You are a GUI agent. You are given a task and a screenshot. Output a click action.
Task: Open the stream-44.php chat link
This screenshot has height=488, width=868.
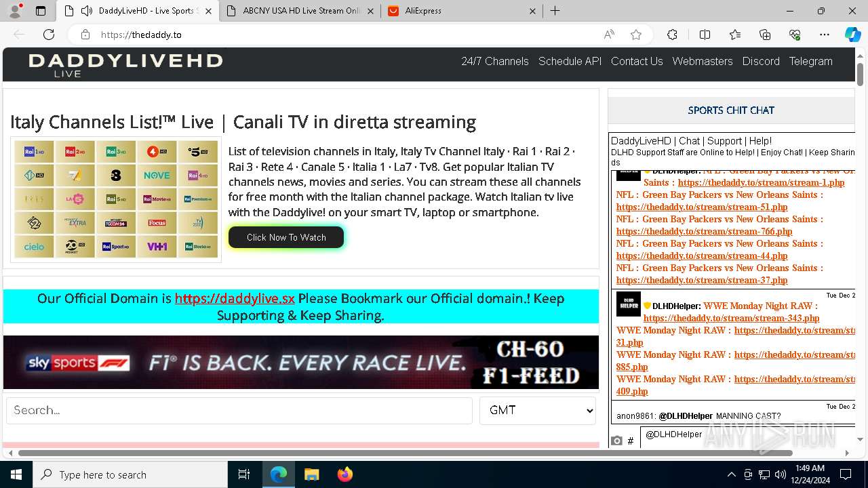(702, 256)
